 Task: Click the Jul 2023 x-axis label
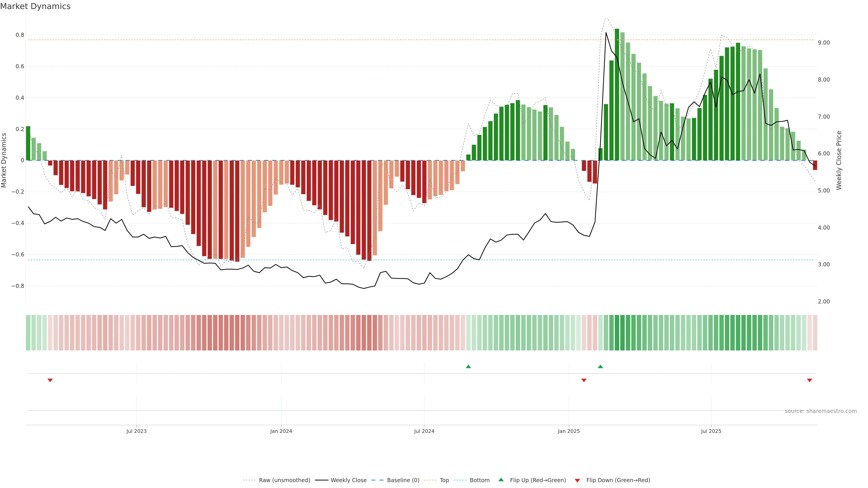pos(137,431)
